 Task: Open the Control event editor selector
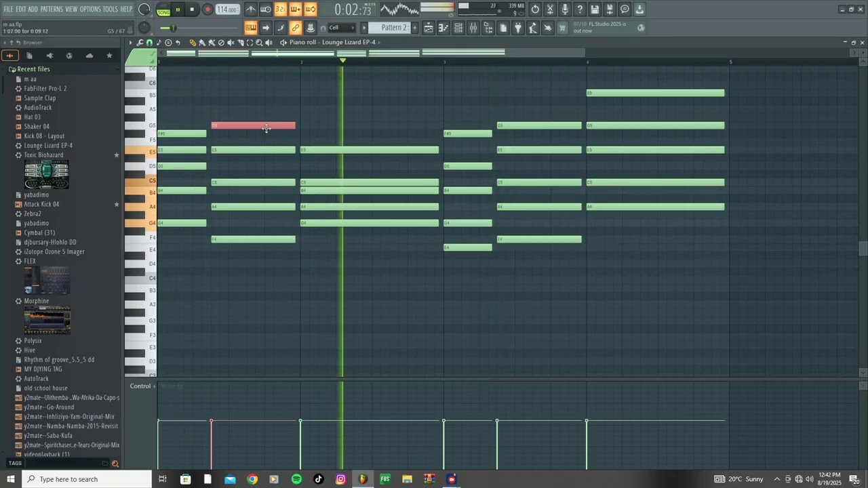coord(142,386)
